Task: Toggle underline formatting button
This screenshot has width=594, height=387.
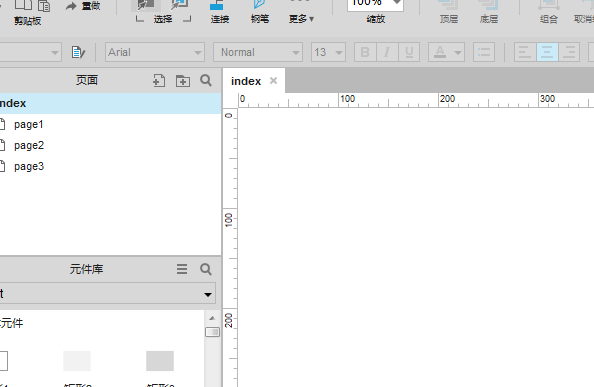Action: click(x=409, y=52)
